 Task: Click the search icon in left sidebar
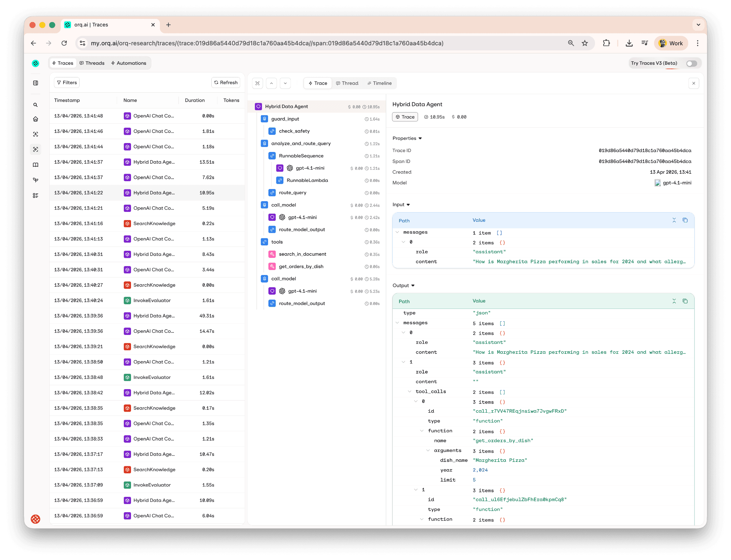pos(35,105)
